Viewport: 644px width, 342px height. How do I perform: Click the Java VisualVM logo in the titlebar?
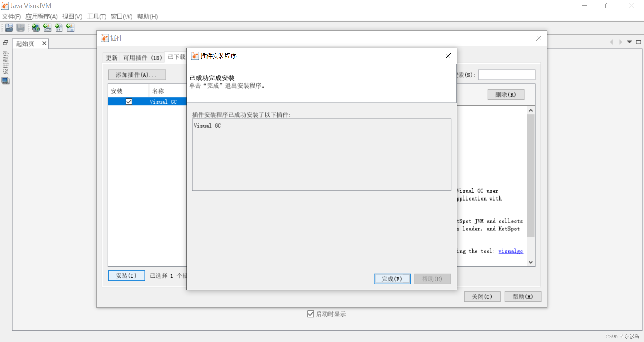5,5
